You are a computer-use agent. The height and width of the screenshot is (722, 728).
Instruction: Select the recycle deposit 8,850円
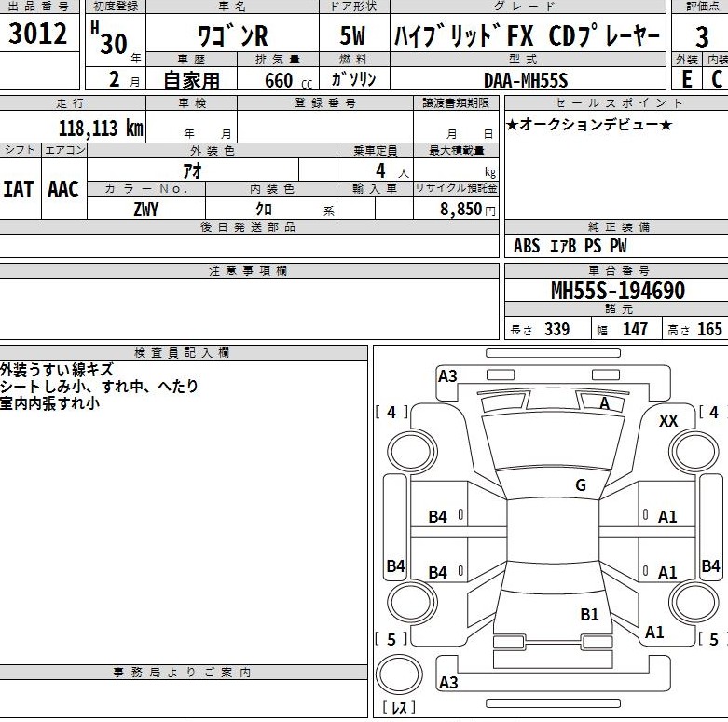click(468, 210)
